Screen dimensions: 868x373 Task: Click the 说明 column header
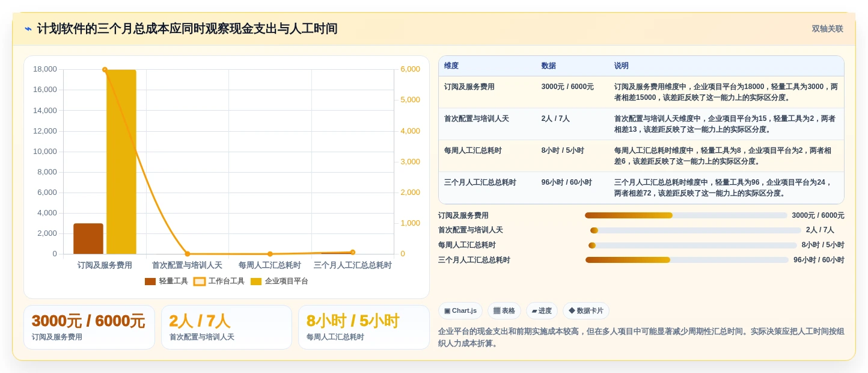pos(621,66)
